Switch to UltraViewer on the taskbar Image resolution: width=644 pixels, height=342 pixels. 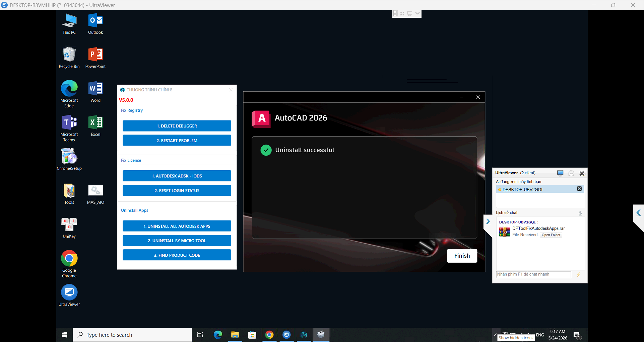pos(286,335)
